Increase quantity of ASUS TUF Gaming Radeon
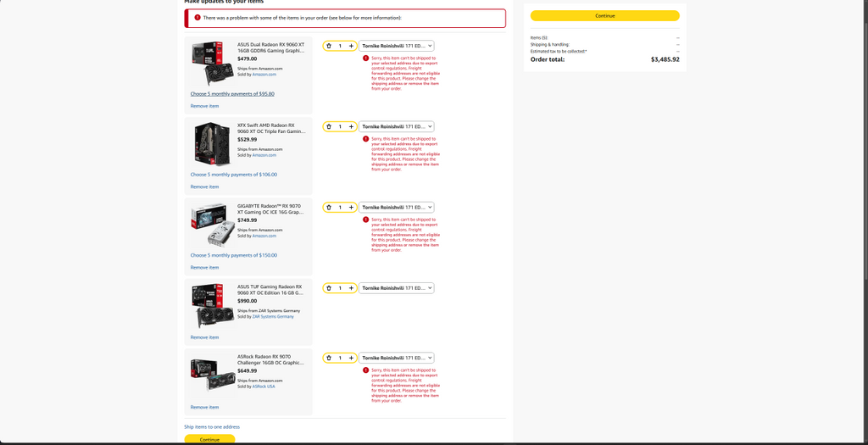The image size is (868, 445). (x=351, y=288)
